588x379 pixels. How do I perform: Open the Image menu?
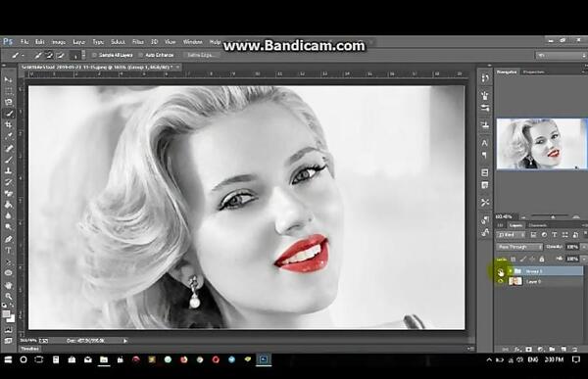(x=59, y=41)
